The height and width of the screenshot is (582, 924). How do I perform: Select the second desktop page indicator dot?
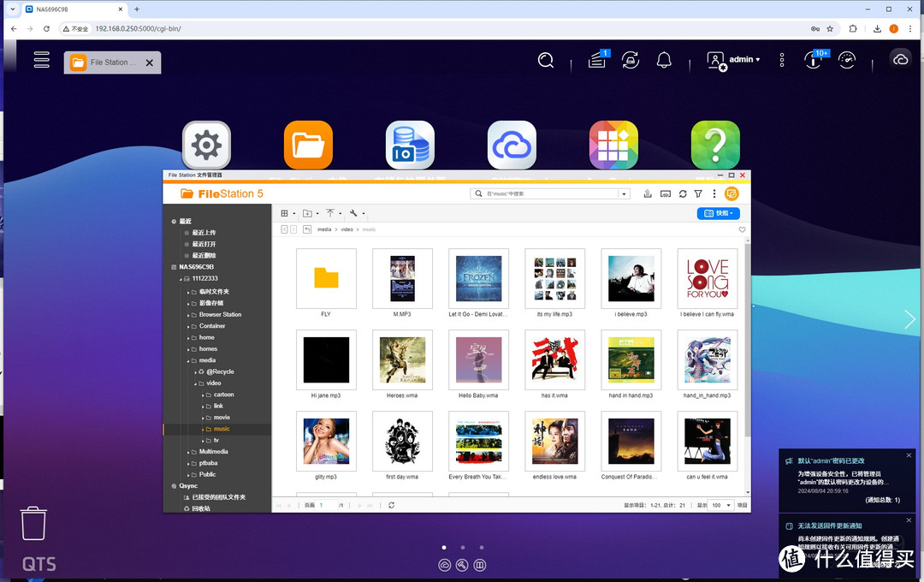[x=462, y=547]
